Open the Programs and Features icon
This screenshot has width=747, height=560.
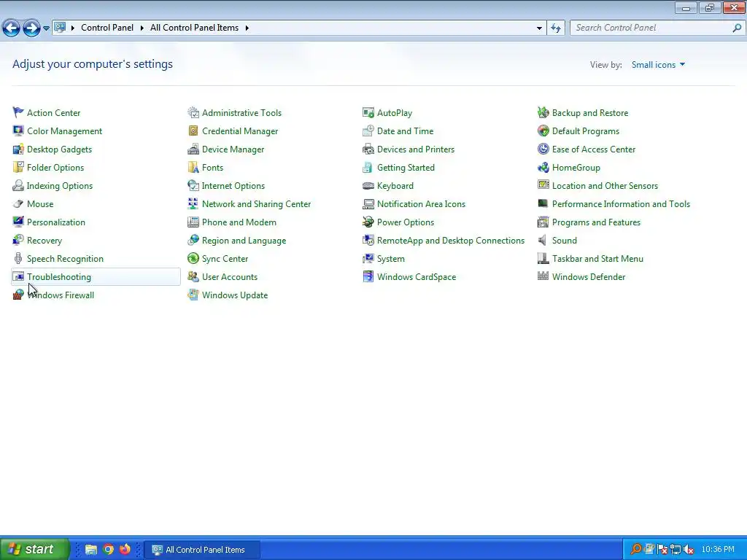543,222
